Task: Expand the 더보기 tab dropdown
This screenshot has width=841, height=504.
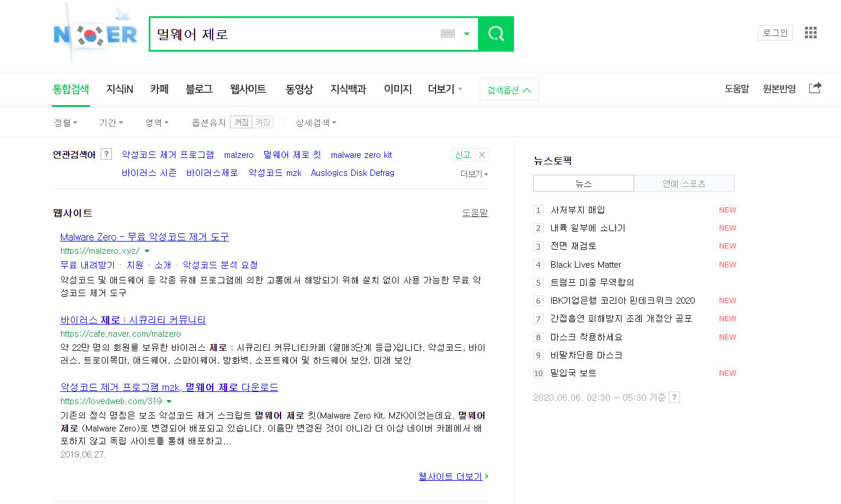Action: click(445, 89)
